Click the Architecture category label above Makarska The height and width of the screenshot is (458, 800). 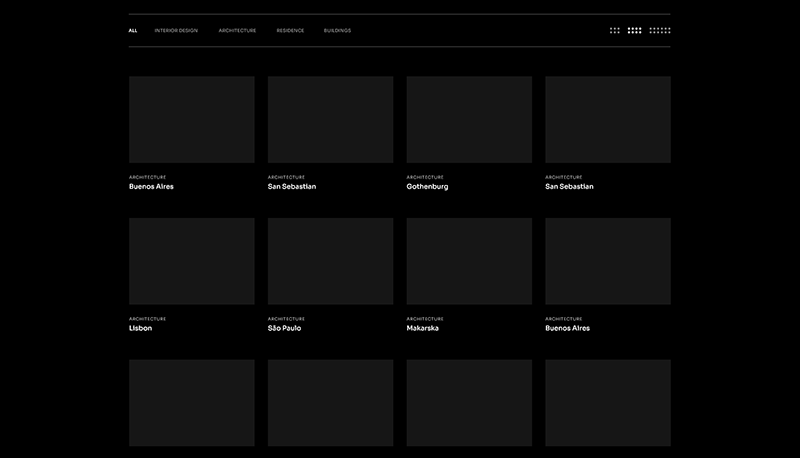tap(425, 319)
